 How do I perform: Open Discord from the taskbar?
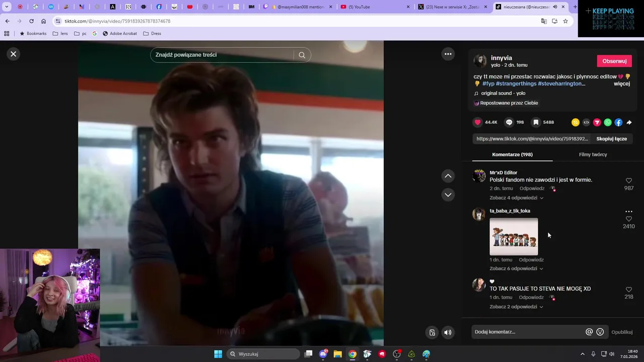pos(323,354)
